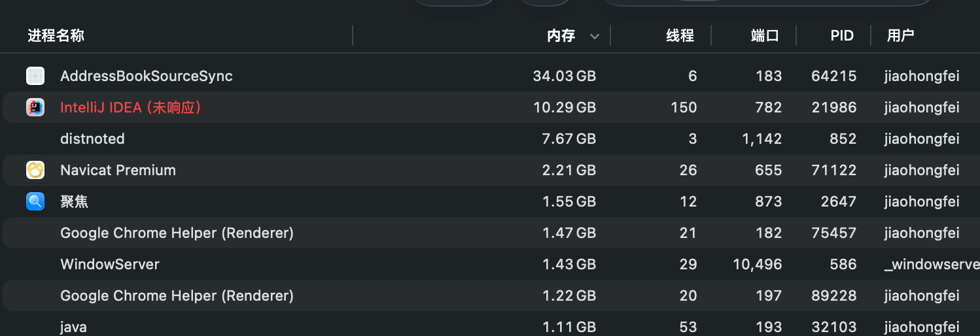This screenshot has height=336, width=980.
Task: Click the IntelliJ IDEA app icon
Action: click(x=35, y=107)
